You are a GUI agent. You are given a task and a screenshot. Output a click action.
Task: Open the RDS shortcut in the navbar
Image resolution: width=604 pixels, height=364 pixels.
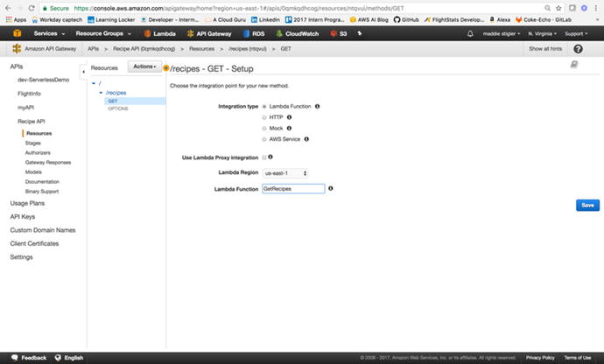click(254, 34)
